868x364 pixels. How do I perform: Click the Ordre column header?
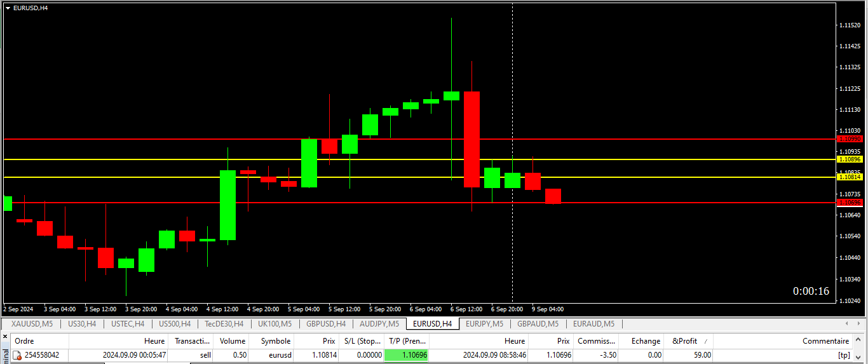coord(24,341)
